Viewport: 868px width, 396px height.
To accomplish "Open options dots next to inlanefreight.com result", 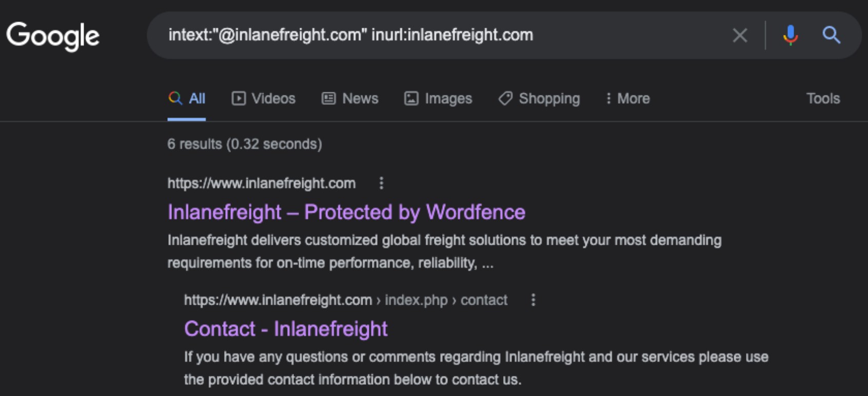I will click(381, 183).
